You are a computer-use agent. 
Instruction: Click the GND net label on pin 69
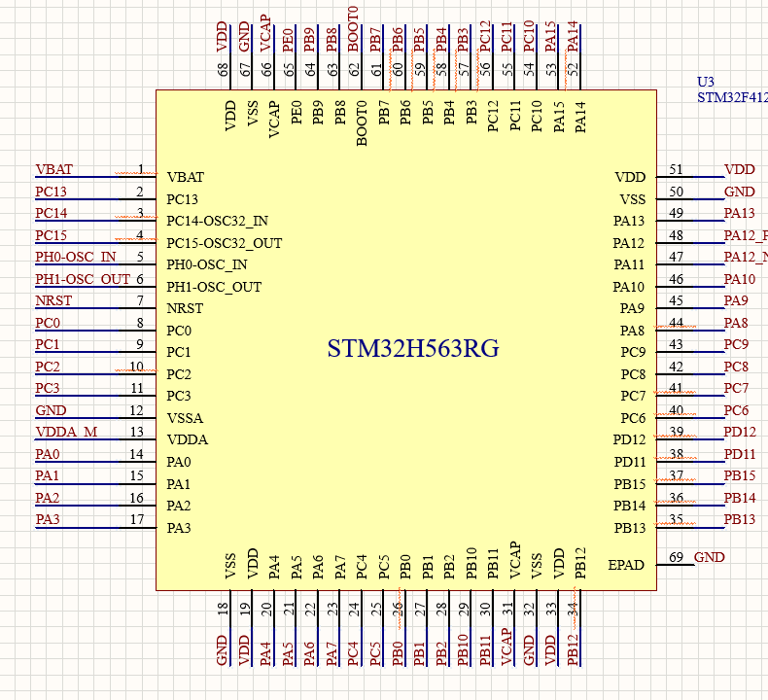pyautogui.click(x=710, y=557)
